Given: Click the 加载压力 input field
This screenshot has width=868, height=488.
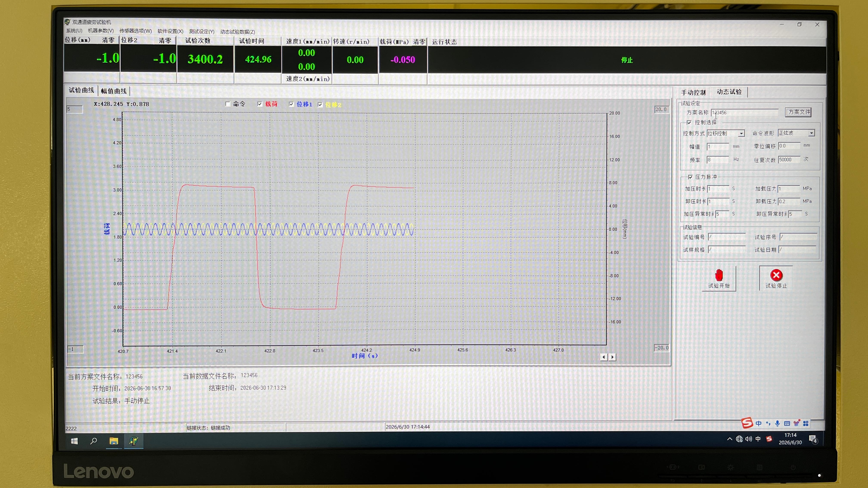Looking at the screenshot, I should 789,189.
